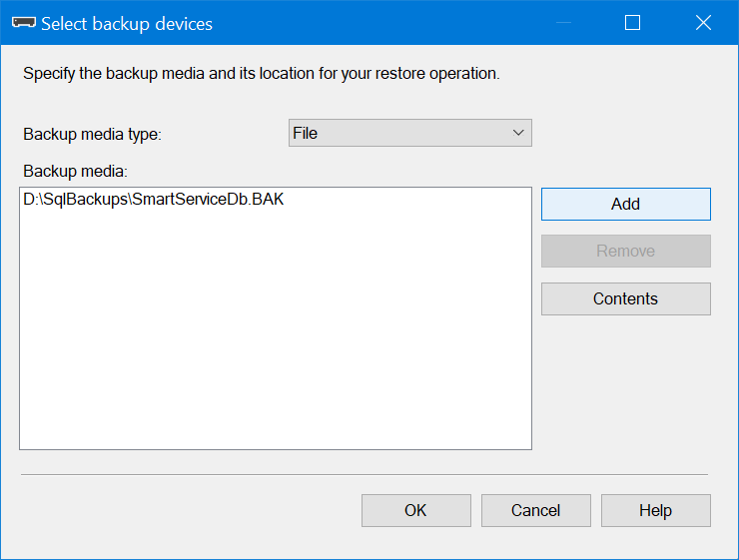739x560 pixels.
Task: Click the backup device icon in title bar
Action: pyautogui.click(x=24, y=23)
